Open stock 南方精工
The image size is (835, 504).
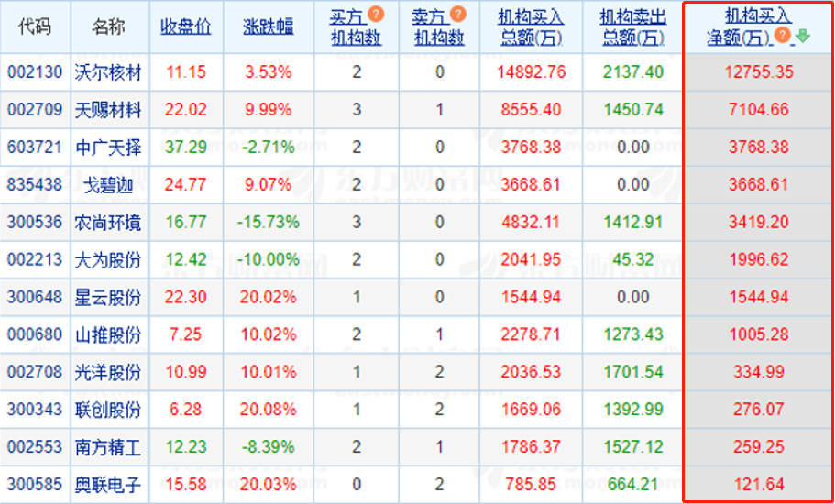(x=109, y=447)
